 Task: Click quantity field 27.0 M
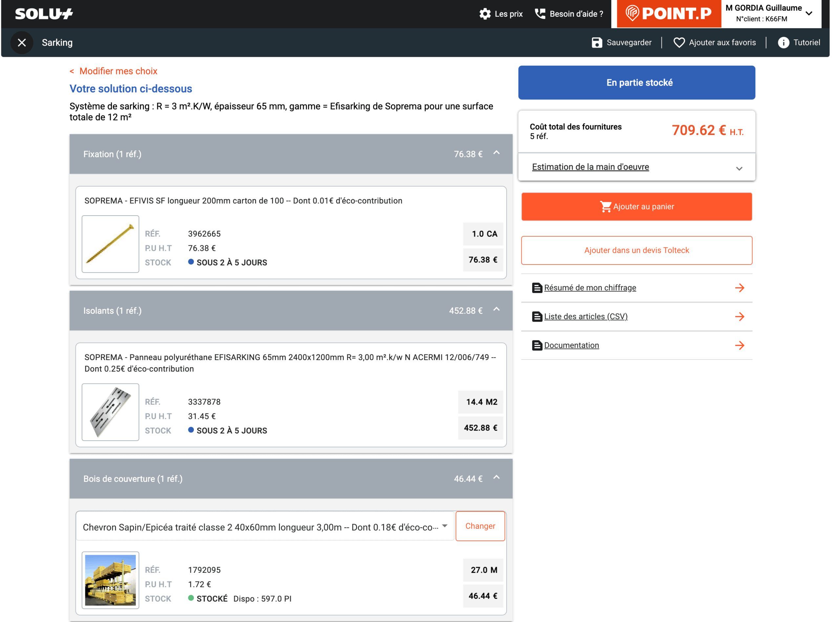[483, 570]
